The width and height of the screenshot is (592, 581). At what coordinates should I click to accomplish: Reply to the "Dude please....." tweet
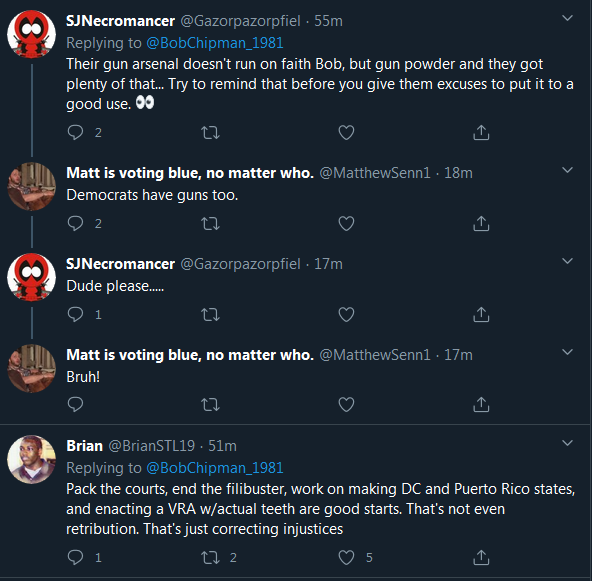click(x=76, y=314)
